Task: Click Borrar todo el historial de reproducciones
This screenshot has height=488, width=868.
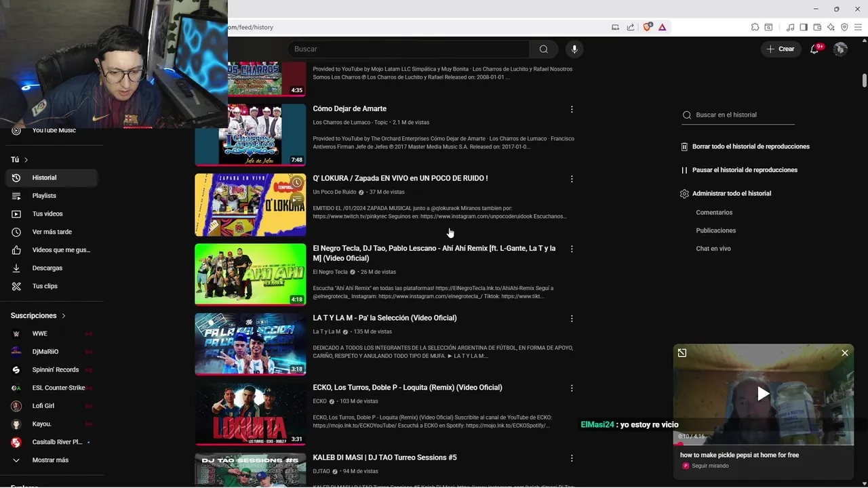Action: (745, 146)
